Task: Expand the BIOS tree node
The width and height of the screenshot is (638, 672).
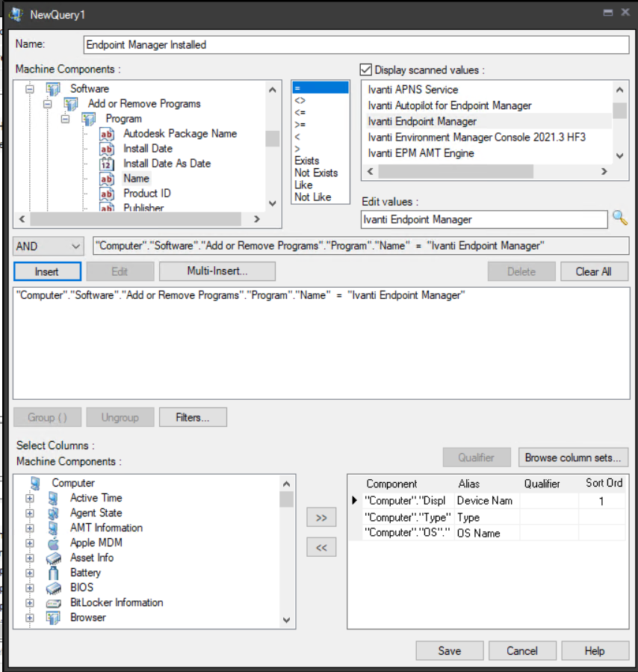Action: click(x=30, y=588)
